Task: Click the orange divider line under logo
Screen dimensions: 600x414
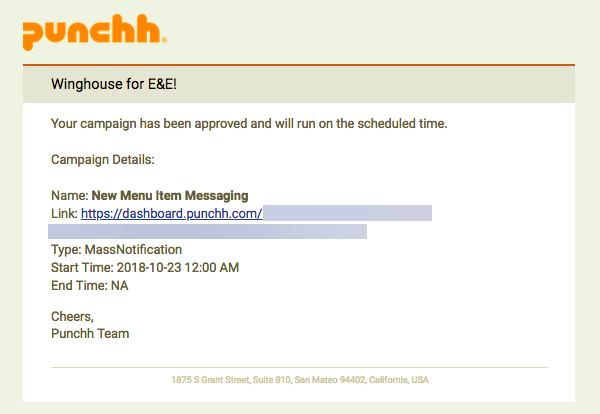Action: pyautogui.click(x=299, y=65)
